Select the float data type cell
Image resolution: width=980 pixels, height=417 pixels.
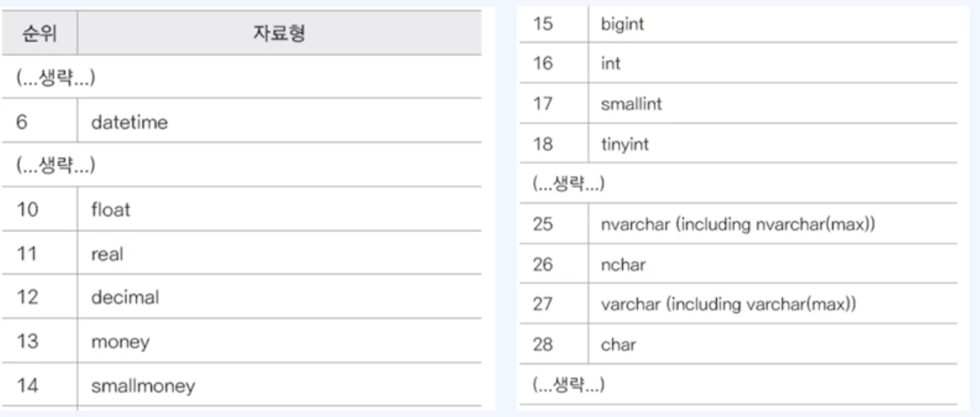click(x=280, y=209)
